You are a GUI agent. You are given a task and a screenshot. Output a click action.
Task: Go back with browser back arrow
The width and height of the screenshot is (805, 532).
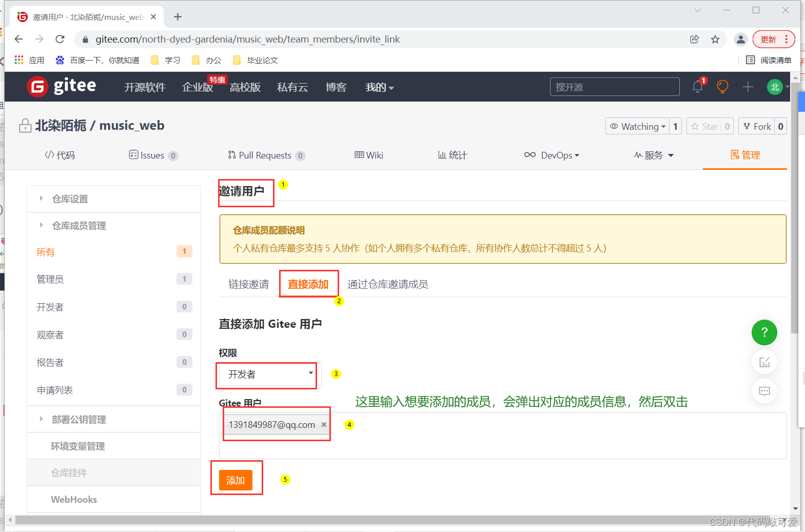click(x=19, y=40)
